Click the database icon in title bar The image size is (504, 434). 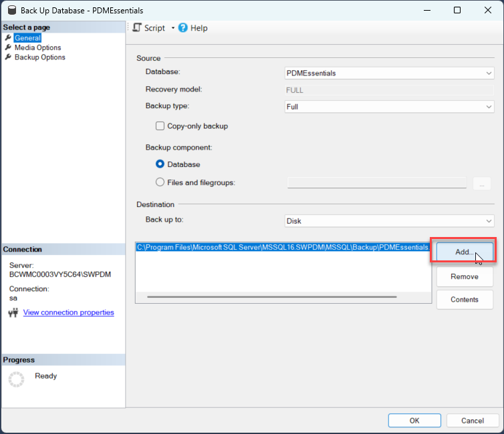(12, 10)
